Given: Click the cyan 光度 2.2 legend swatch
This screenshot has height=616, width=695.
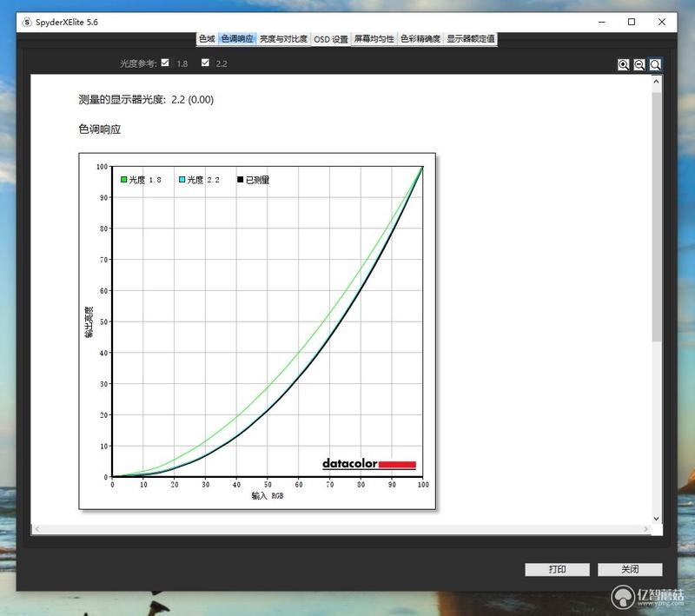Looking at the screenshot, I should [x=182, y=180].
